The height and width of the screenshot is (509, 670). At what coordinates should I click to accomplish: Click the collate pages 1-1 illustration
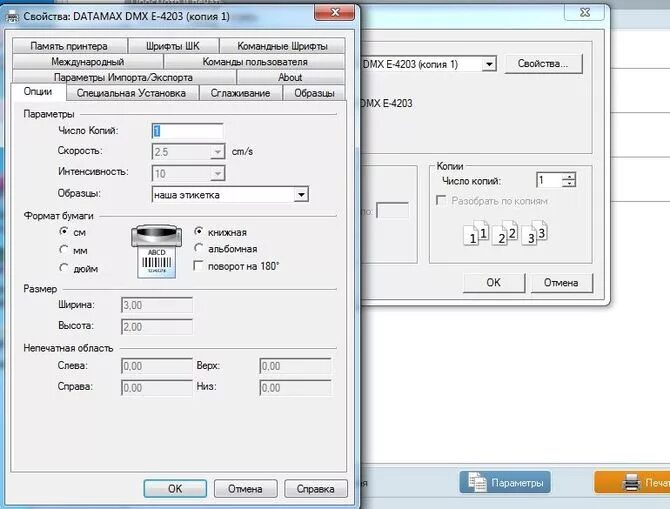(x=476, y=233)
